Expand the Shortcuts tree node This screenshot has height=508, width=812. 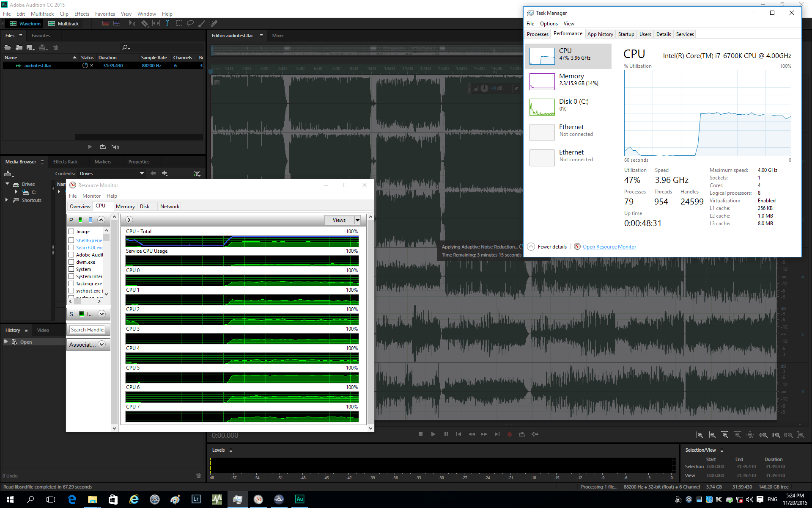(6, 200)
